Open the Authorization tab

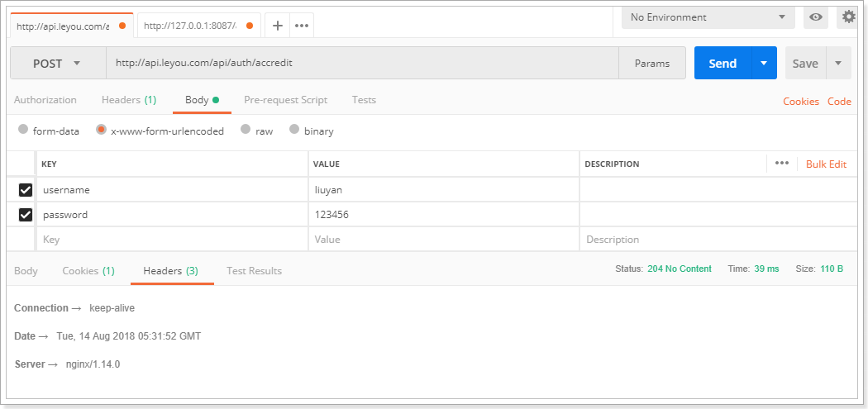[x=45, y=100]
